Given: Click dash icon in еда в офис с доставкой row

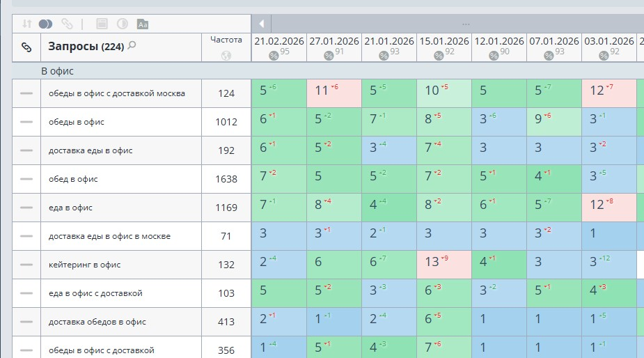Looking at the screenshot, I should point(26,293).
